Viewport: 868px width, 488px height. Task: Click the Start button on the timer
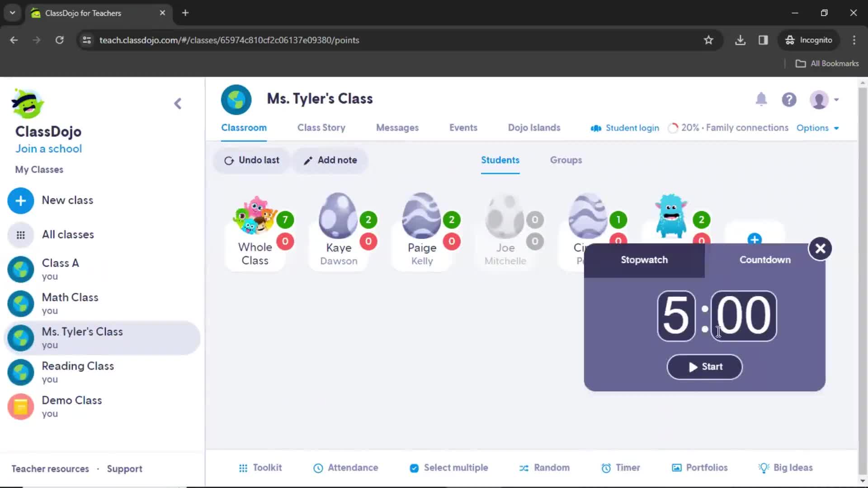[x=705, y=366]
